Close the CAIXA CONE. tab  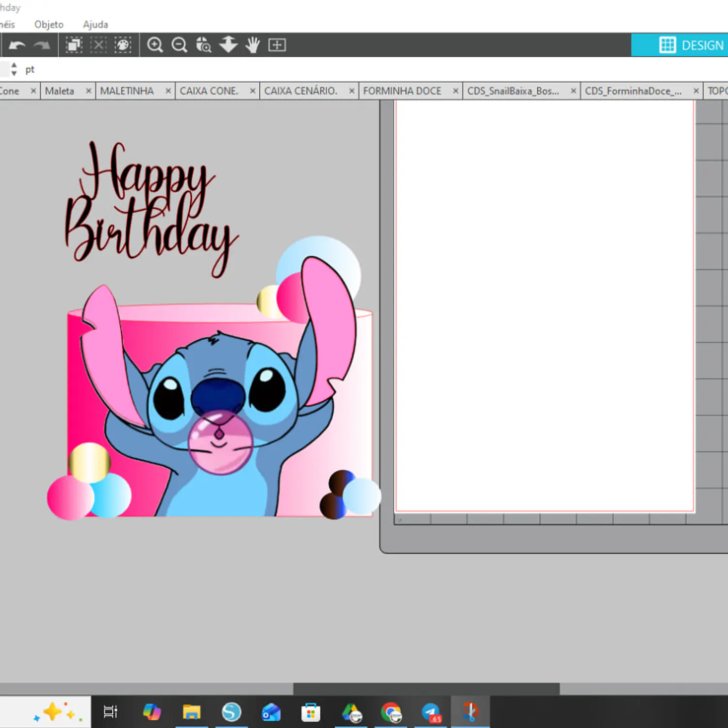click(252, 91)
